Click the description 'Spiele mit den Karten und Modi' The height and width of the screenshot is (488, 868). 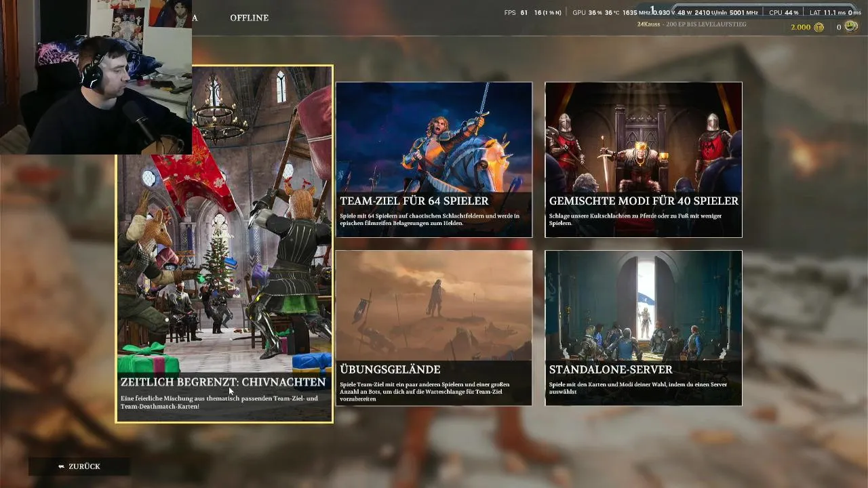(x=638, y=388)
